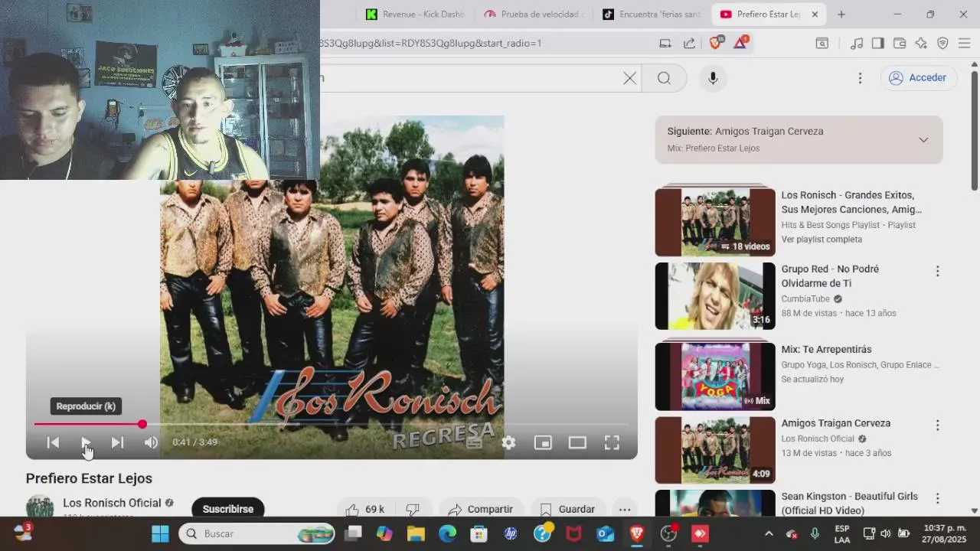980x551 pixels.
Task: Subscribe to Los Ronisch Oficial with Suscribirse
Action: coord(228,509)
